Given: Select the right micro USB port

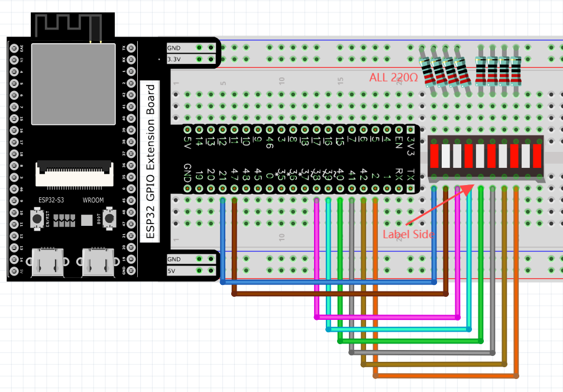Looking at the screenshot, I should [x=98, y=263].
